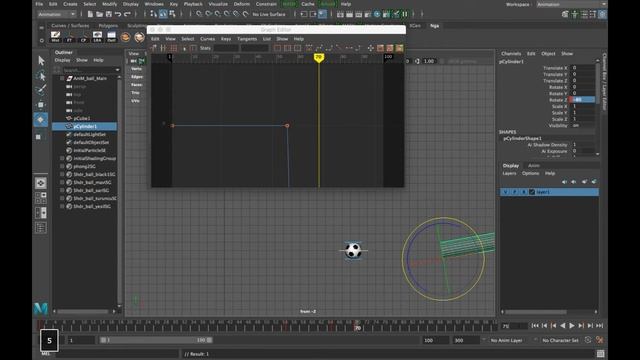Click Rotate Z value field in Channel Box
Viewport: 640px width, 360px height.
[x=582, y=100]
